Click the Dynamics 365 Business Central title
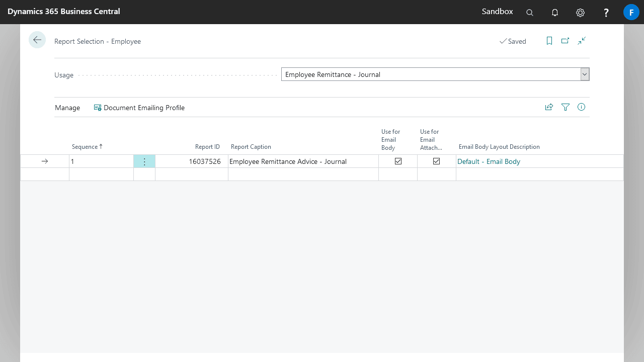 [64, 12]
